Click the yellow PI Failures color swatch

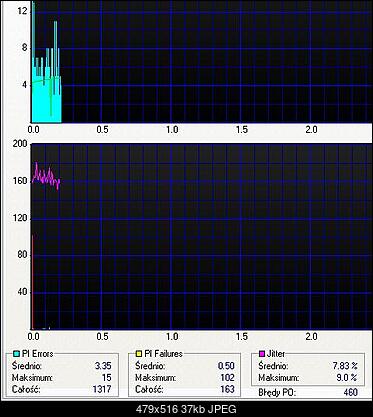[x=139, y=354]
